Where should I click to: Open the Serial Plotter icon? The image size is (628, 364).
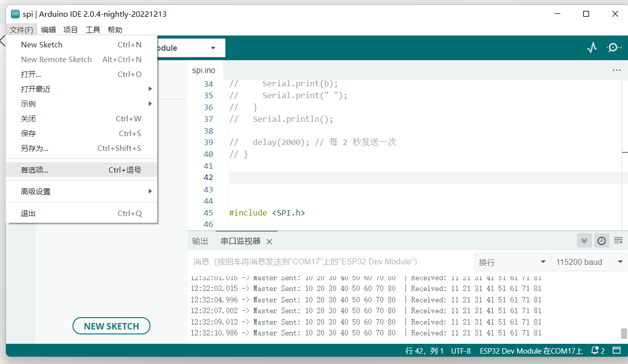coord(591,48)
